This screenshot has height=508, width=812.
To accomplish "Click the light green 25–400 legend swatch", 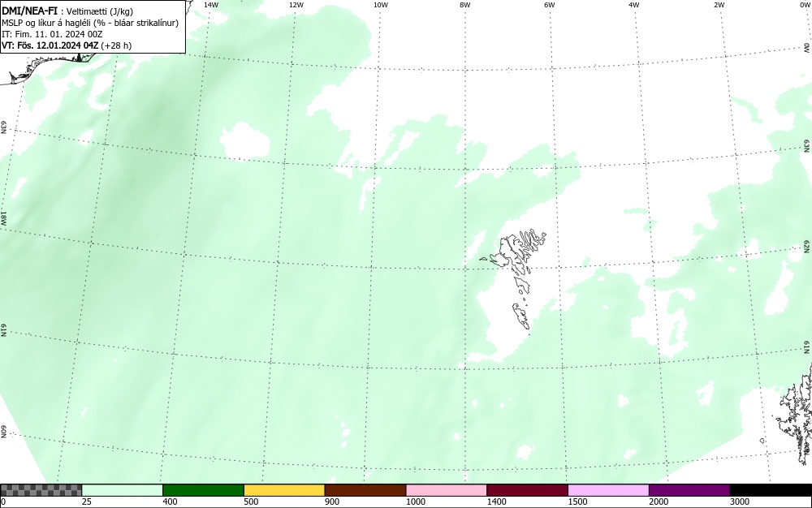I will tap(123, 490).
